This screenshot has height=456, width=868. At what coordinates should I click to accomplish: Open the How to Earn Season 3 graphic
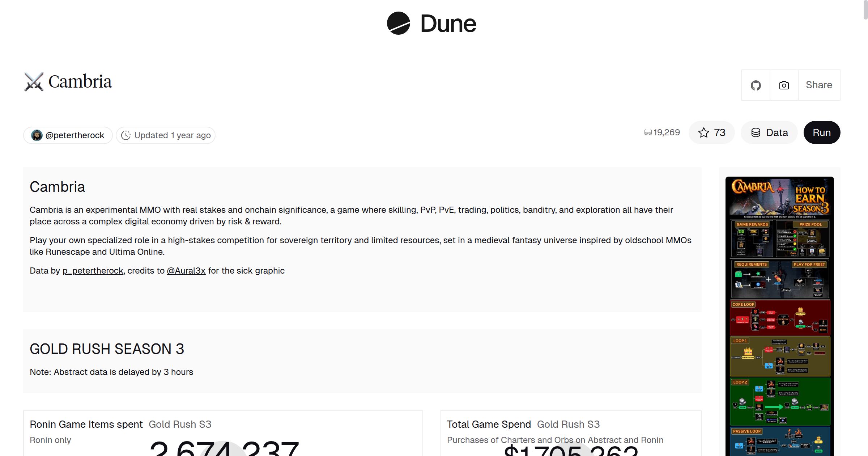point(779,316)
